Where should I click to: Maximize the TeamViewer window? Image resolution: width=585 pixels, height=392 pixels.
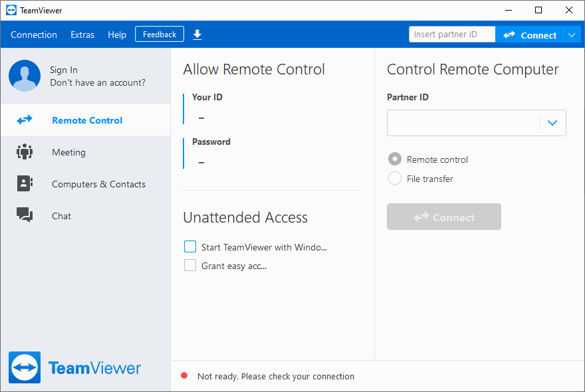(538, 10)
